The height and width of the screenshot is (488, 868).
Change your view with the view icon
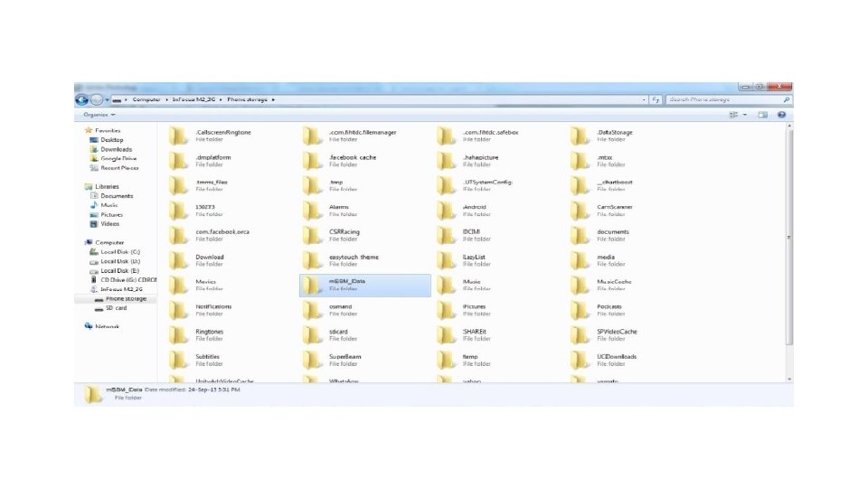click(733, 115)
